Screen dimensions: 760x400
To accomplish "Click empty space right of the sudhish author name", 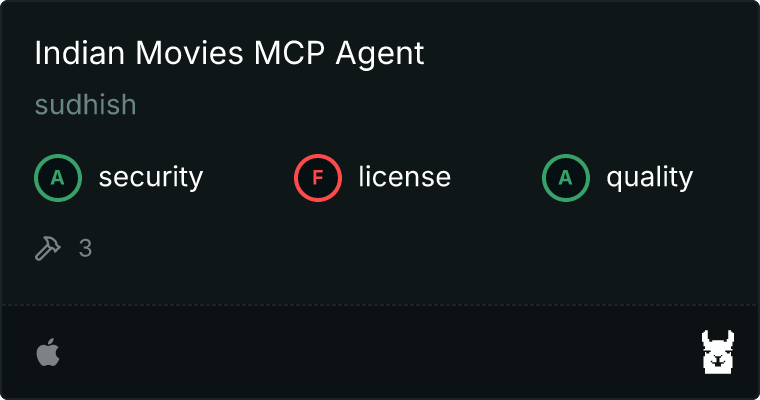I will [x=436, y=104].
